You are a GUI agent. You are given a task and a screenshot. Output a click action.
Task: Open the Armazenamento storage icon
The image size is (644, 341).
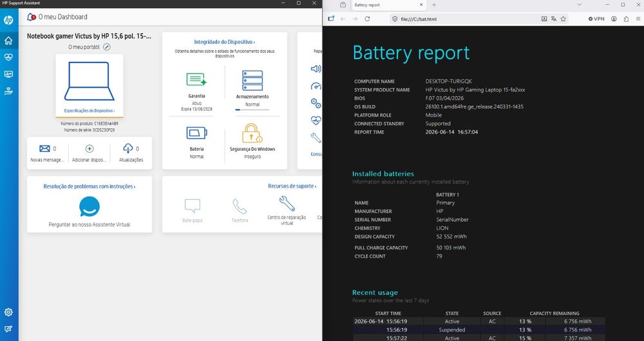[x=252, y=80]
